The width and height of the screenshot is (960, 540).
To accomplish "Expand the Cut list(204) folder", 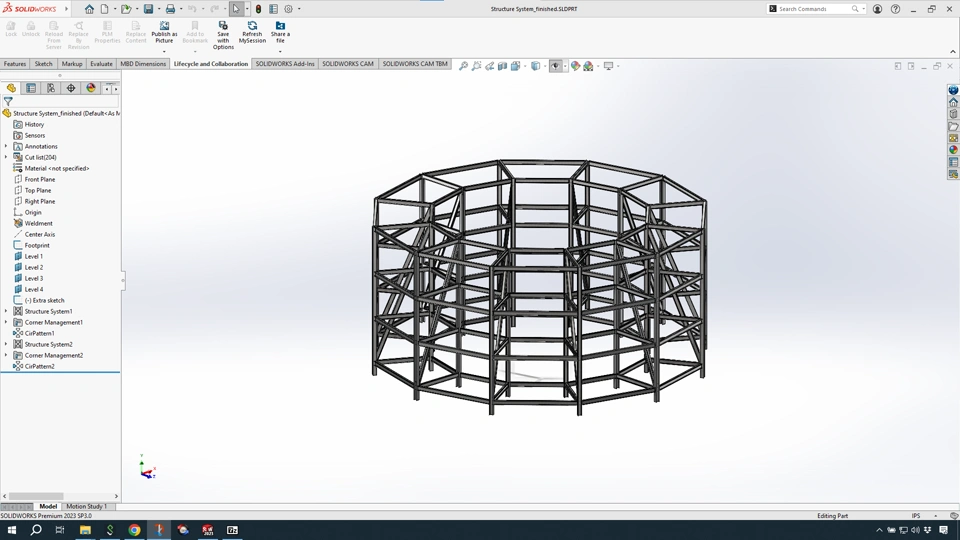I will [x=6, y=157].
